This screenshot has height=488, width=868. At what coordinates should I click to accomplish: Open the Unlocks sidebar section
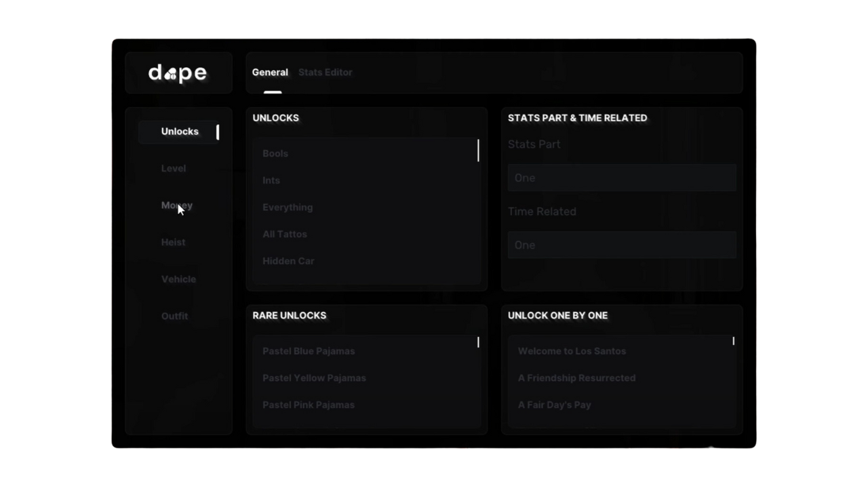(180, 131)
